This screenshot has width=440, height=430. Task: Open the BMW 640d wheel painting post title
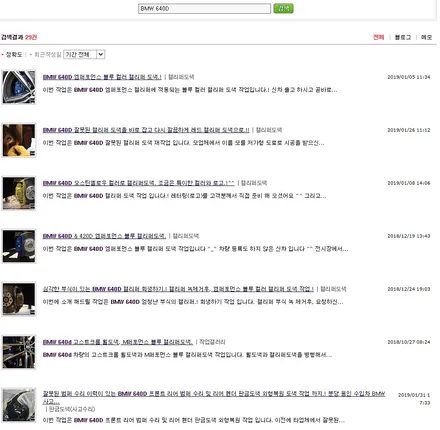pyautogui.click(x=118, y=342)
